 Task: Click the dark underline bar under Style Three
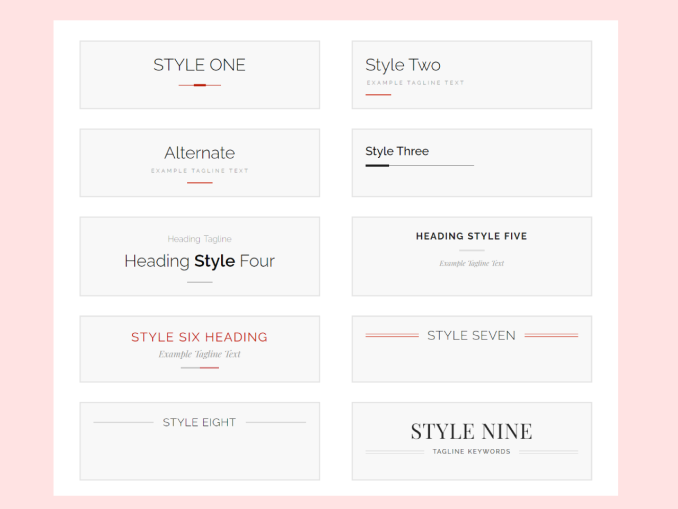377,165
